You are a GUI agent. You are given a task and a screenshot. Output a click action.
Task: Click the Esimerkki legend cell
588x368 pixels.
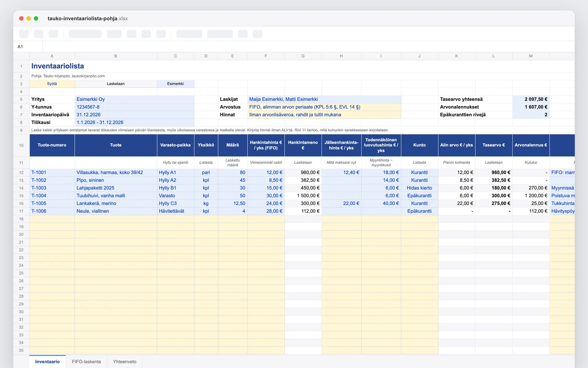coord(176,84)
